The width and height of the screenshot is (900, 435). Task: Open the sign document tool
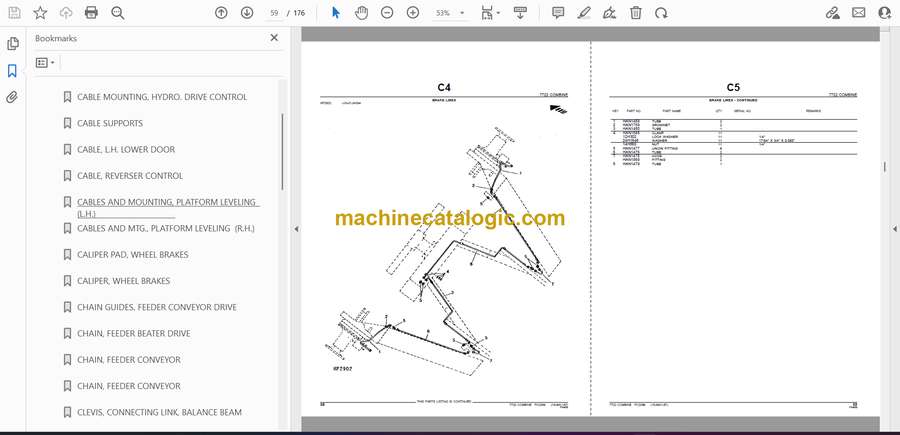tap(610, 13)
